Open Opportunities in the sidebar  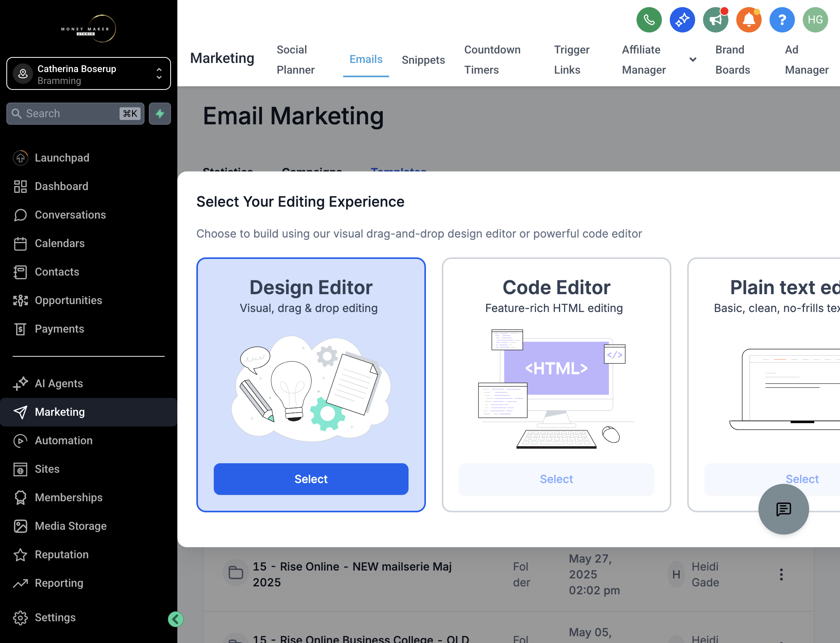pyautogui.click(x=68, y=300)
